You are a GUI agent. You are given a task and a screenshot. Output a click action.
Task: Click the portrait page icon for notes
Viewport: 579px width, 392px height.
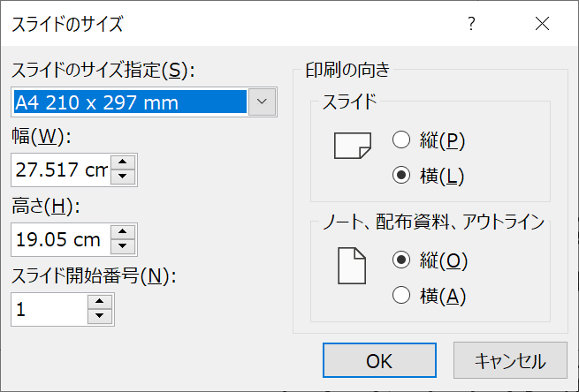coord(351,266)
